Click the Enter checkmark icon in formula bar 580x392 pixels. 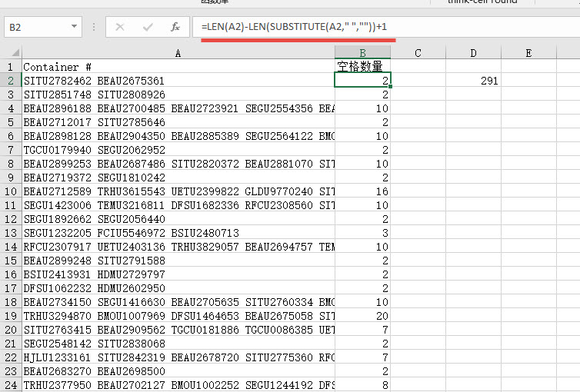[x=148, y=27]
